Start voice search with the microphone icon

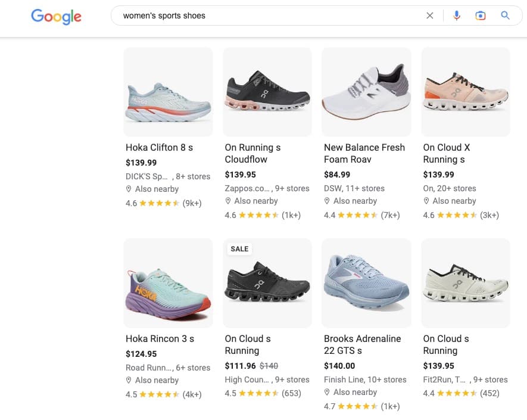tap(456, 15)
